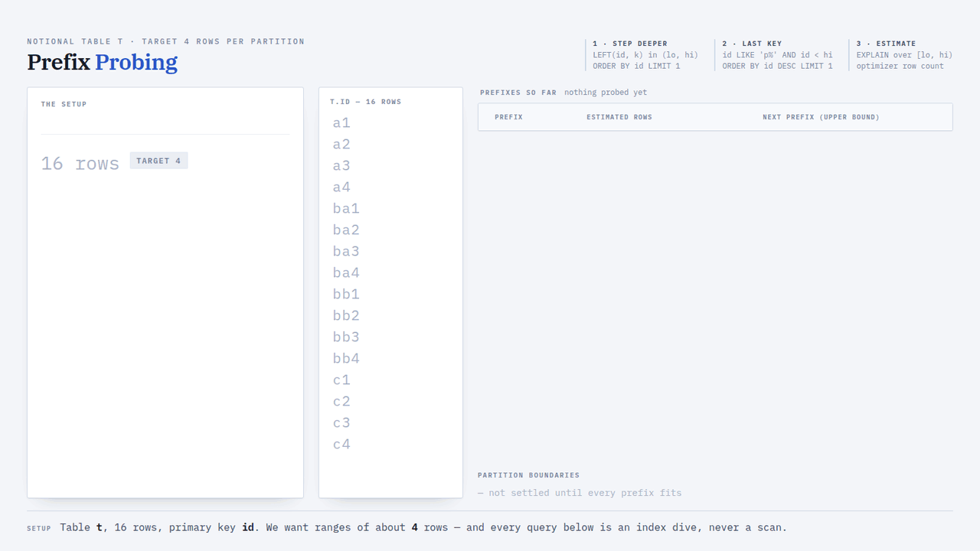This screenshot has height=551, width=980.
Task: Click the "TARGET 4" badge
Action: tap(158, 161)
